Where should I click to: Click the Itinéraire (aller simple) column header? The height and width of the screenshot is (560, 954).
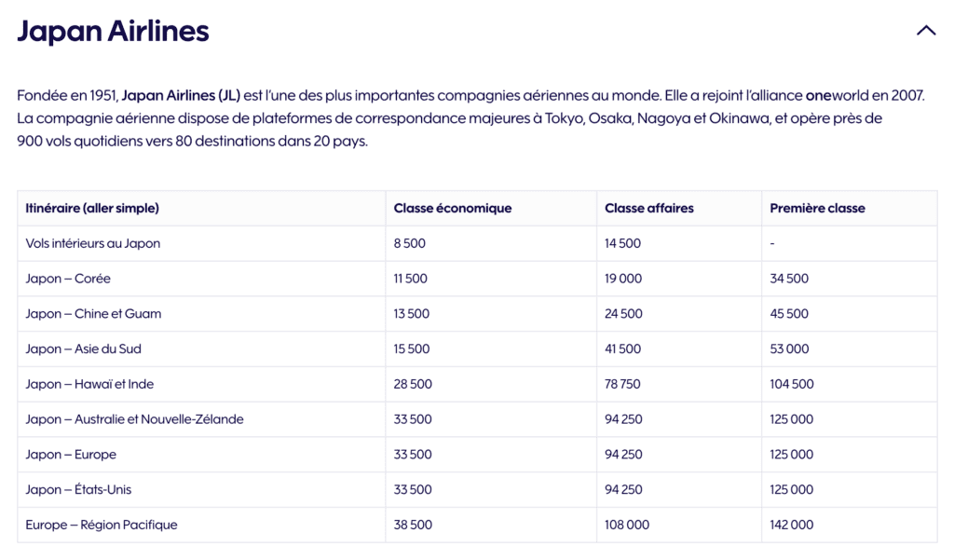pyautogui.click(x=92, y=208)
